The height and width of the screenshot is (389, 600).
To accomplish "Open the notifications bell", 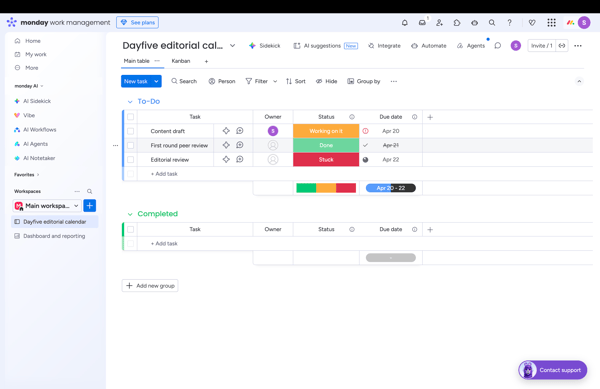I will click(x=404, y=23).
